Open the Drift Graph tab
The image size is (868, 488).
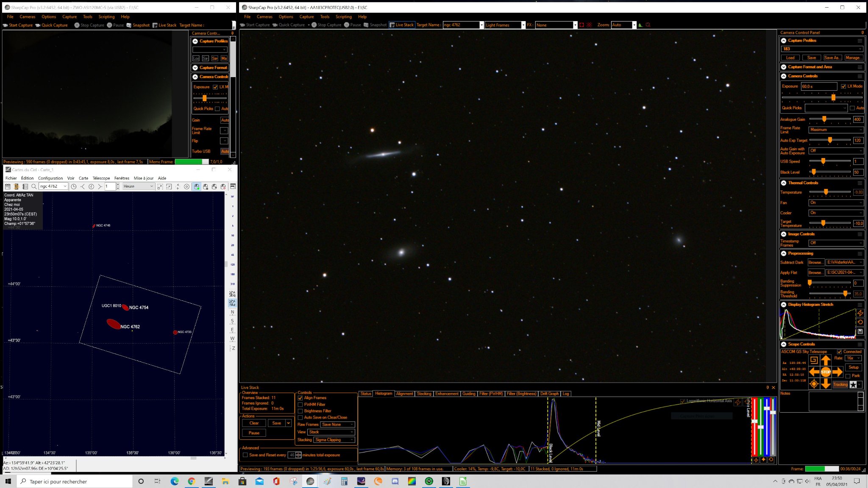point(549,394)
